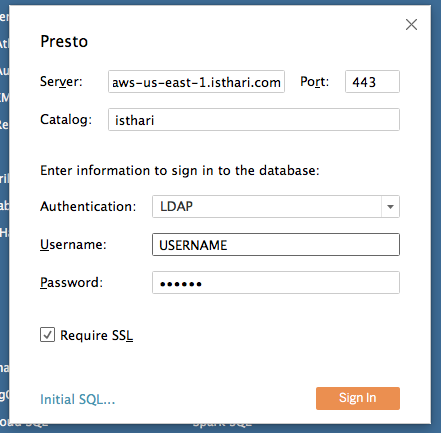This screenshot has height=433, width=441.
Task: Select the LDAP authentication combo box
Action: click(276, 207)
